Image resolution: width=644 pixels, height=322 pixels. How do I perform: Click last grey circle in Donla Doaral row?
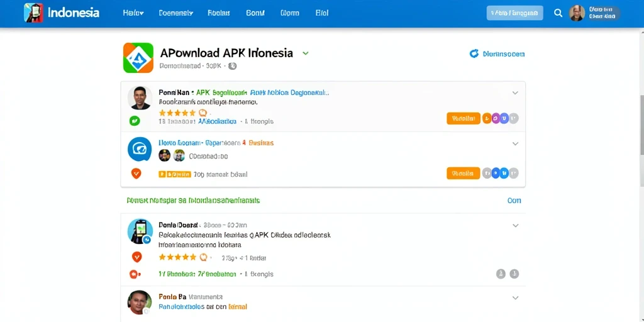[x=514, y=274]
